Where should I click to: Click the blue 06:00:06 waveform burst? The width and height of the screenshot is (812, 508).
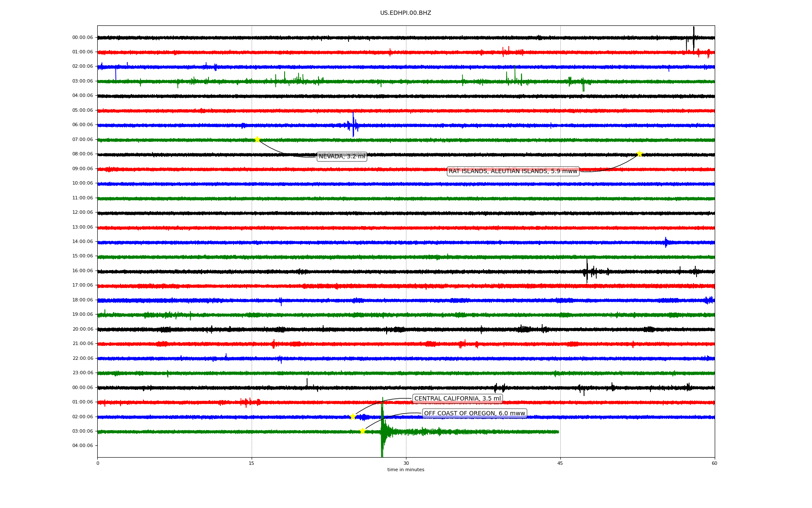pos(353,125)
